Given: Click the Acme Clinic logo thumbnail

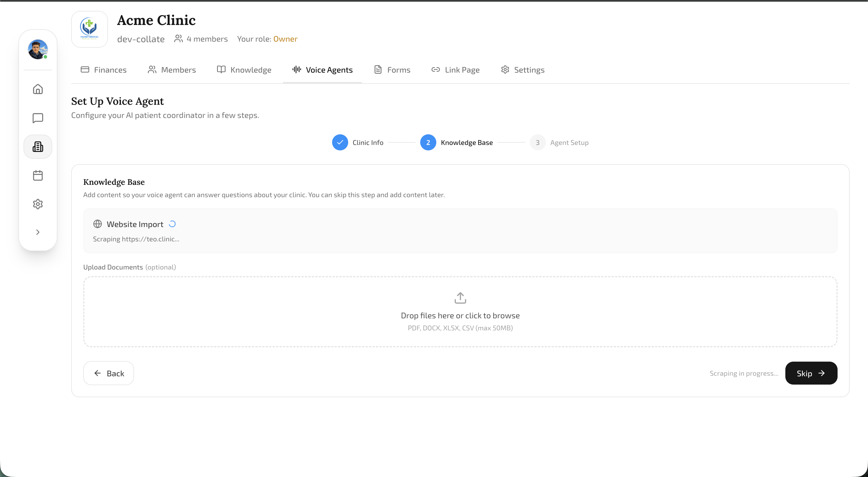Looking at the screenshot, I should coord(89,29).
